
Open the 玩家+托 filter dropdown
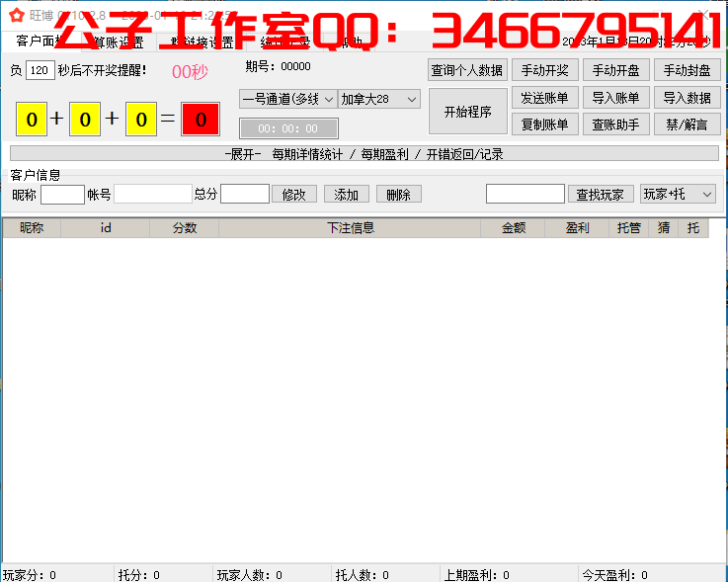(x=678, y=194)
